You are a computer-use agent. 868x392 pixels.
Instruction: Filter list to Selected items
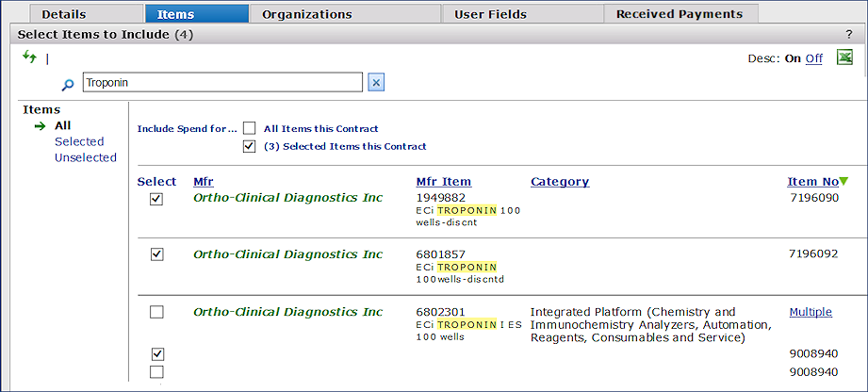[x=79, y=141]
